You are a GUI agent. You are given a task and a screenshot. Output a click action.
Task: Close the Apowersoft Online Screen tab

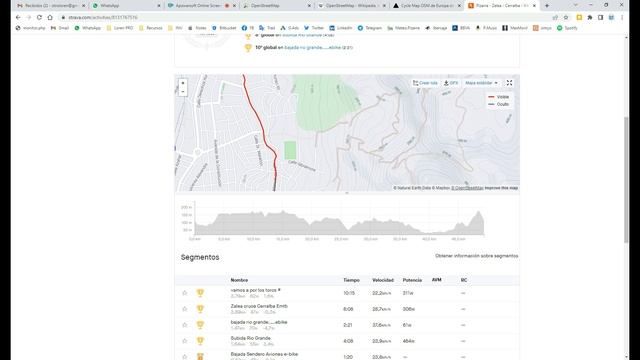(x=234, y=6)
